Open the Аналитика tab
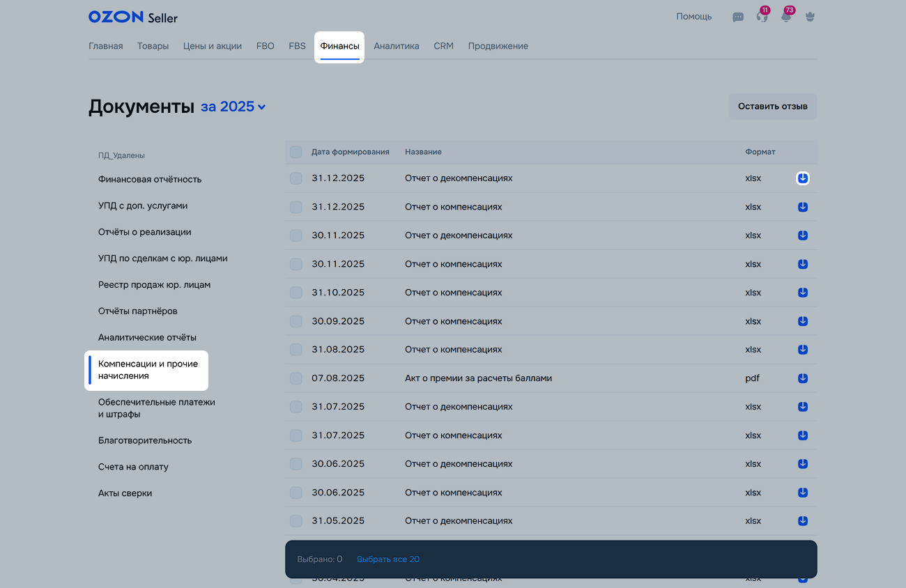The image size is (906, 588). [397, 46]
